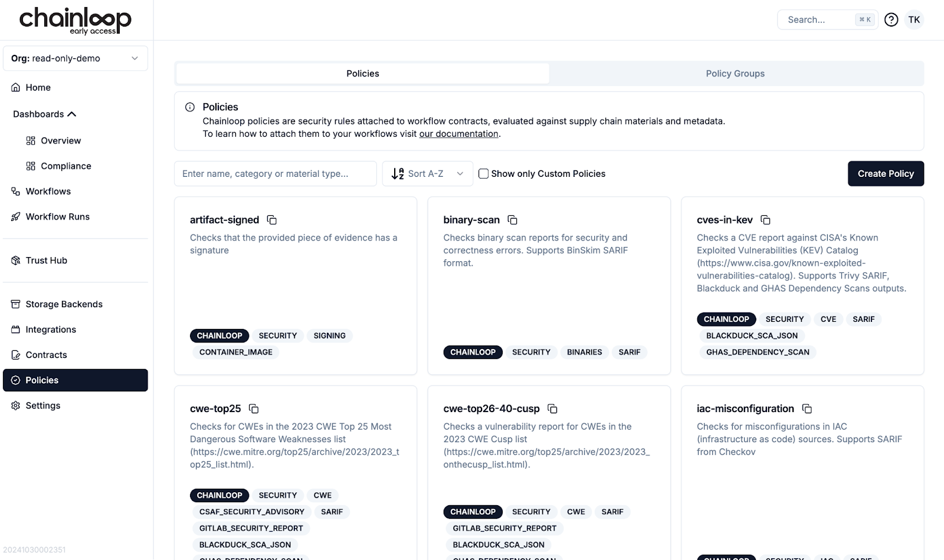This screenshot has height=560, width=944.
Task: Switch to the Policy Groups tab
Action: pos(735,74)
